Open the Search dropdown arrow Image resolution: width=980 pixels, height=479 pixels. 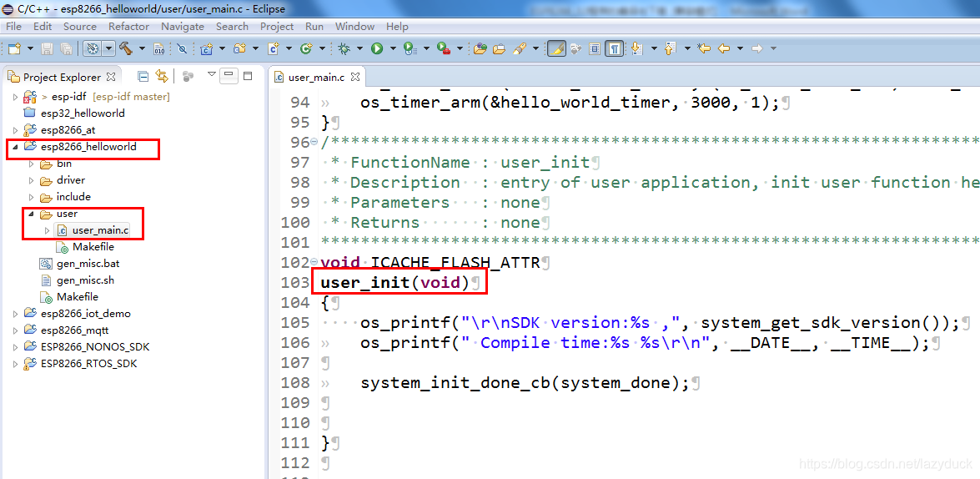tap(535, 48)
